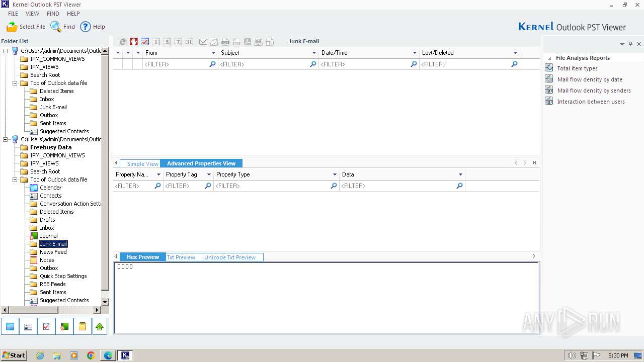Screen dimensions: 644x362
Task: Open Help via the question mark icon
Action: pos(86,27)
